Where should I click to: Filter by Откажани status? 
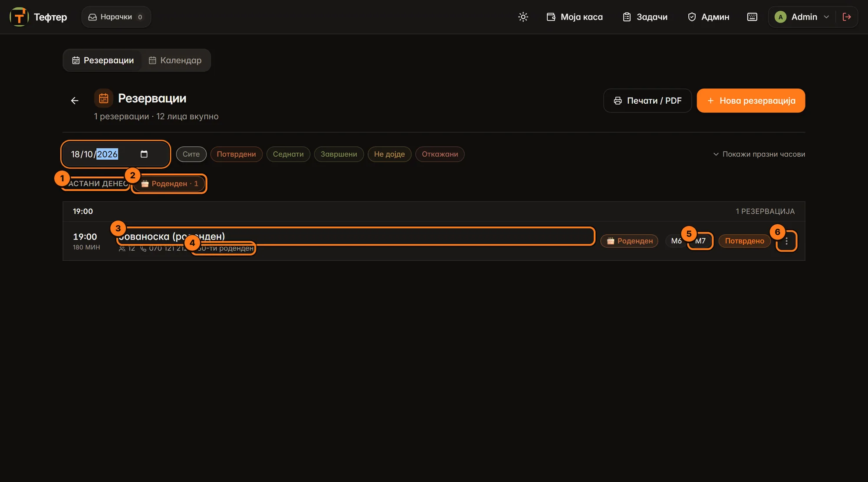pyautogui.click(x=440, y=154)
